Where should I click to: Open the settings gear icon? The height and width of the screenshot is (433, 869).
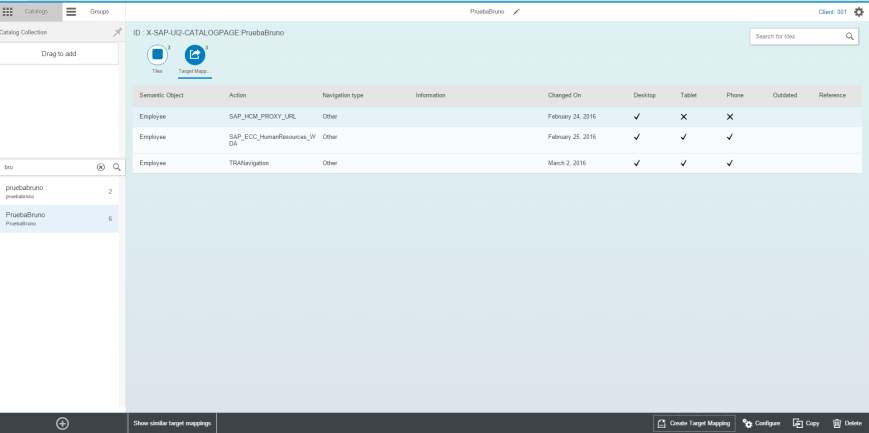pos(858,12)
